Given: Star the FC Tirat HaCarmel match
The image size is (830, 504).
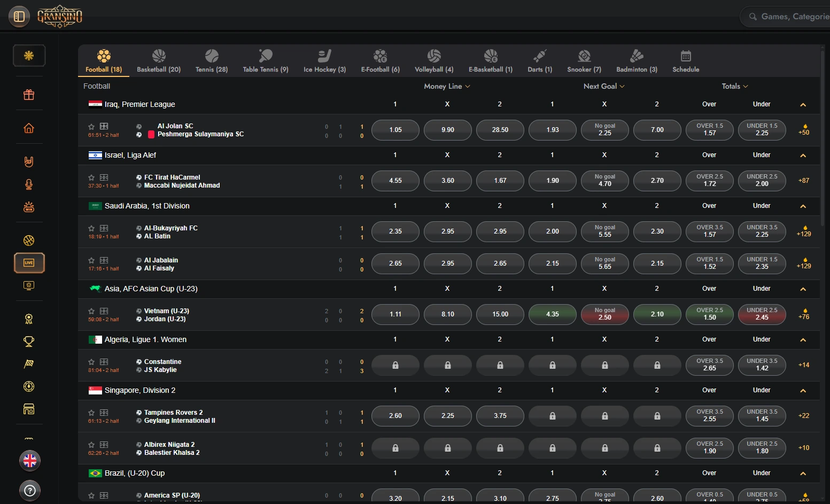Looking at the screenshot, I should click(91, 177).
